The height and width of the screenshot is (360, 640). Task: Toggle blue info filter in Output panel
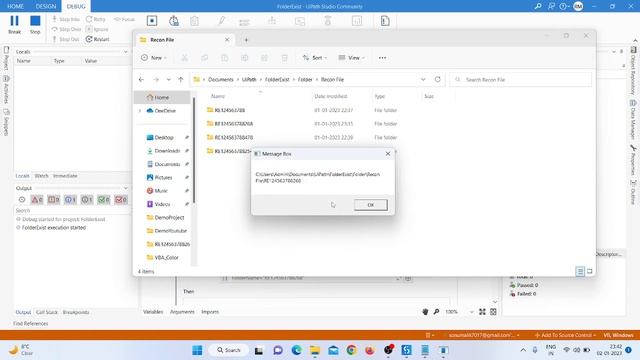(x=70, y=200)
